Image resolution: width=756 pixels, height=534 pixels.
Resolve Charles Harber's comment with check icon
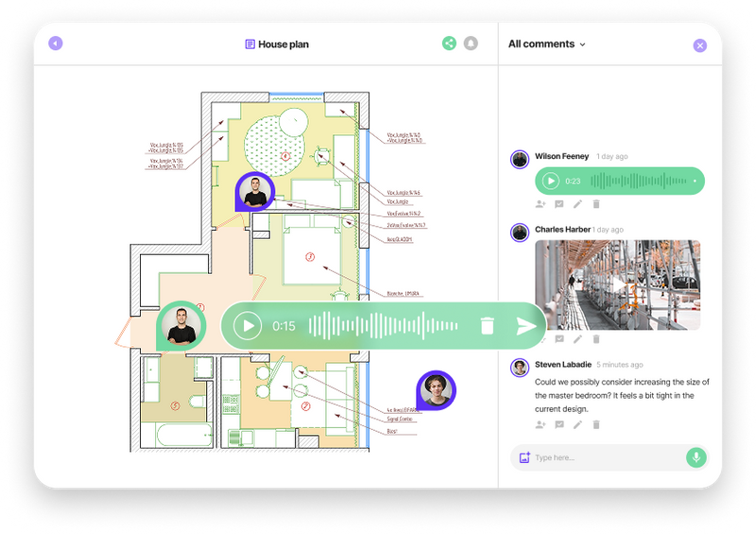559,339
